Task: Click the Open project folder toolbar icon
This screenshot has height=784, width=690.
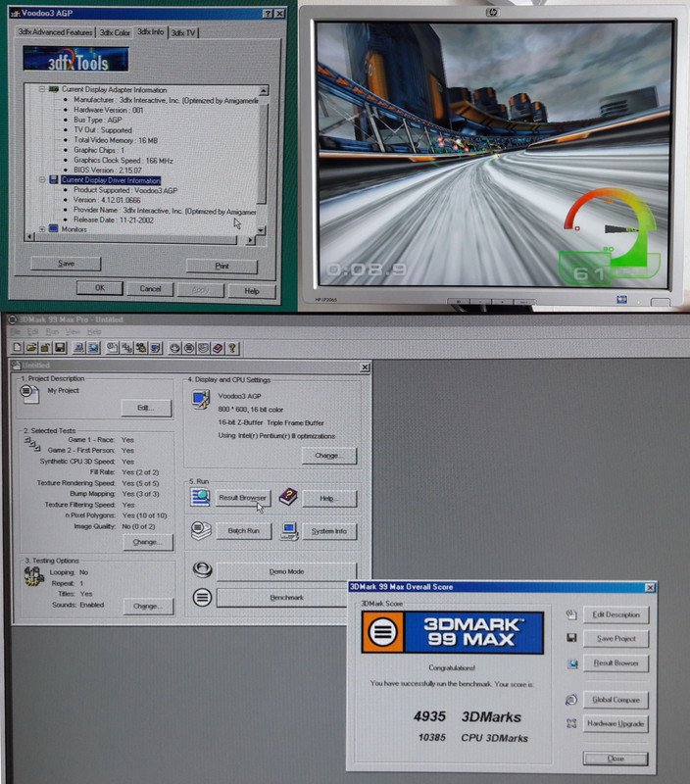Action: point(31,348)
